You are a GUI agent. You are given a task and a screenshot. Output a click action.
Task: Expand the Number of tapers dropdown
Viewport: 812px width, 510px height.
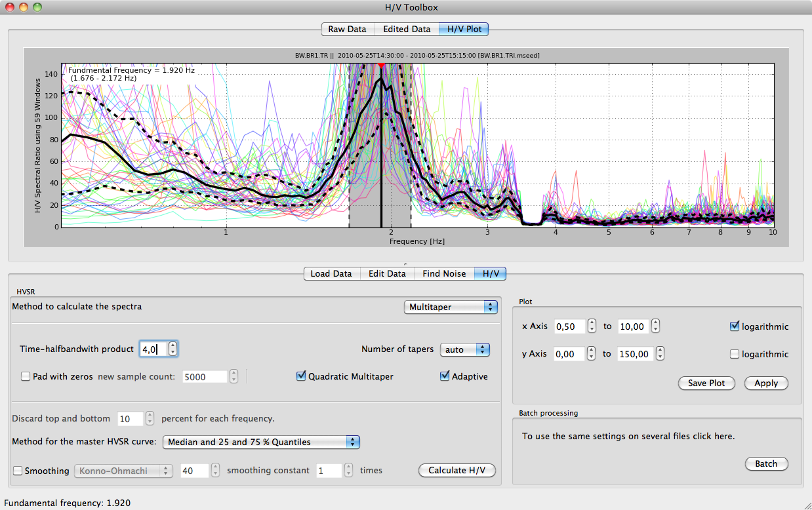(465, 349)
